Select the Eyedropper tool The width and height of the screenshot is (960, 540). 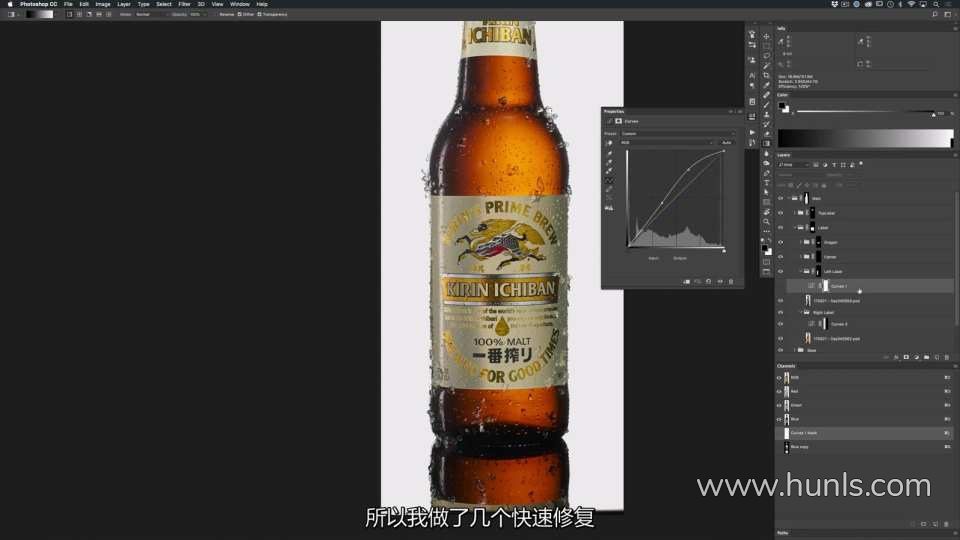point(766,85)
